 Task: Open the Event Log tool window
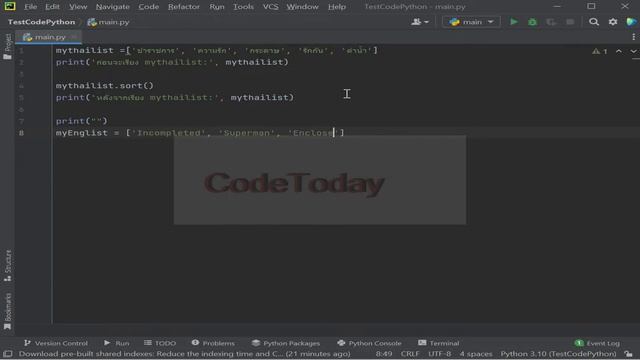(597, 343)
